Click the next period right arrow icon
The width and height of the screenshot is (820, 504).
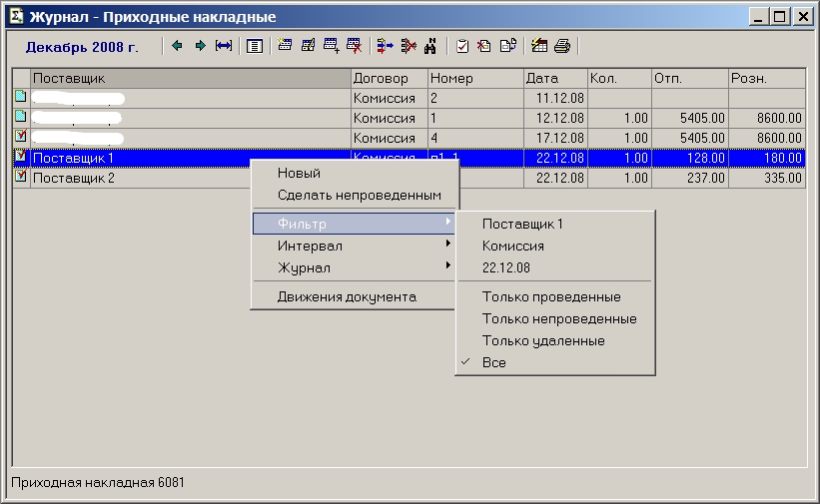200,46
